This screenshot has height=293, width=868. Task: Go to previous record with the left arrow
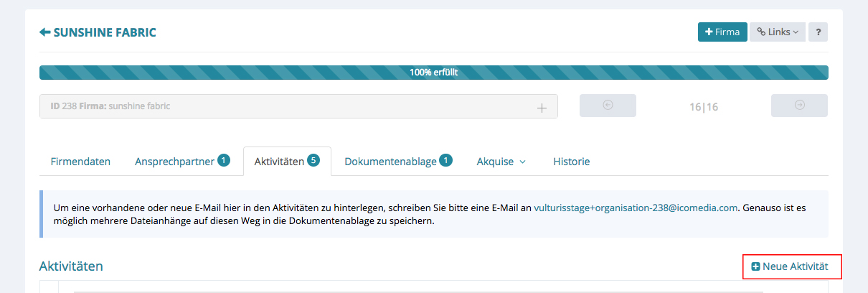coord(608,106)
